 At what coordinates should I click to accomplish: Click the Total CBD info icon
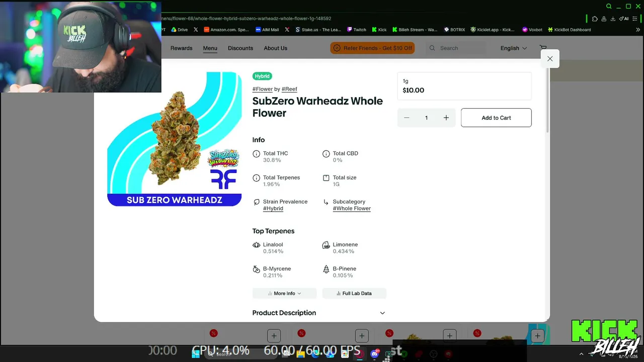[326, 154]
